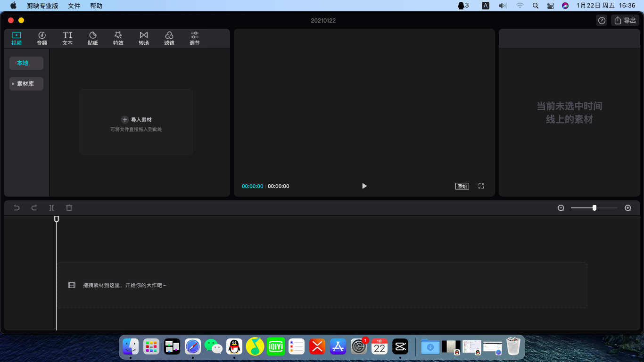644x362 pixels.
Task: Open the 滤镜 filters panel
Action: point(169,38)
